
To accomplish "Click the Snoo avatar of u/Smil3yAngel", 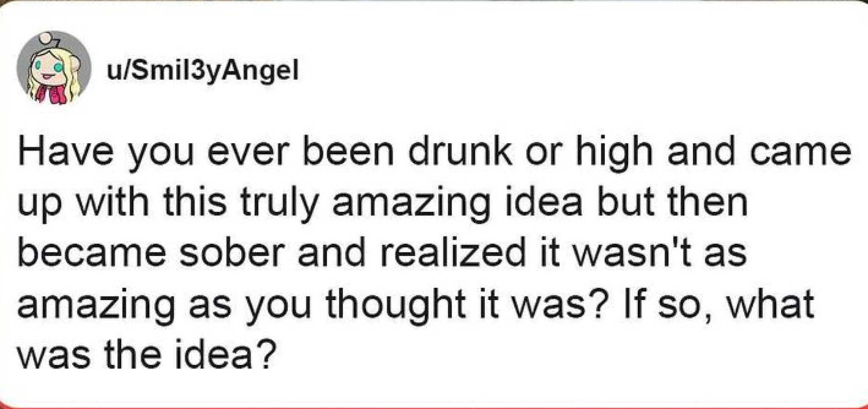I will [54, 69].
